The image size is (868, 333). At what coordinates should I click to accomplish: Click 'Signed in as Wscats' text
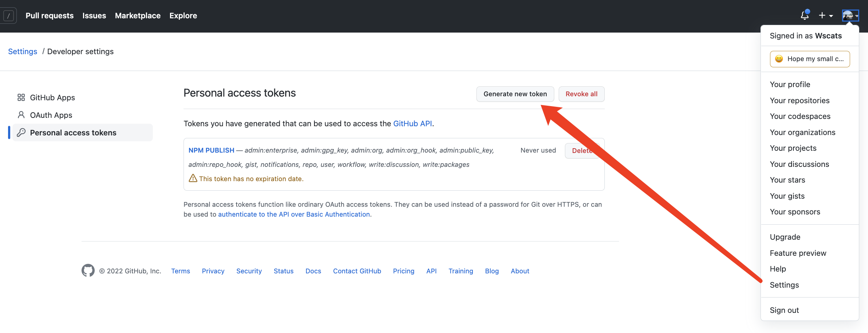coord(806,36)
